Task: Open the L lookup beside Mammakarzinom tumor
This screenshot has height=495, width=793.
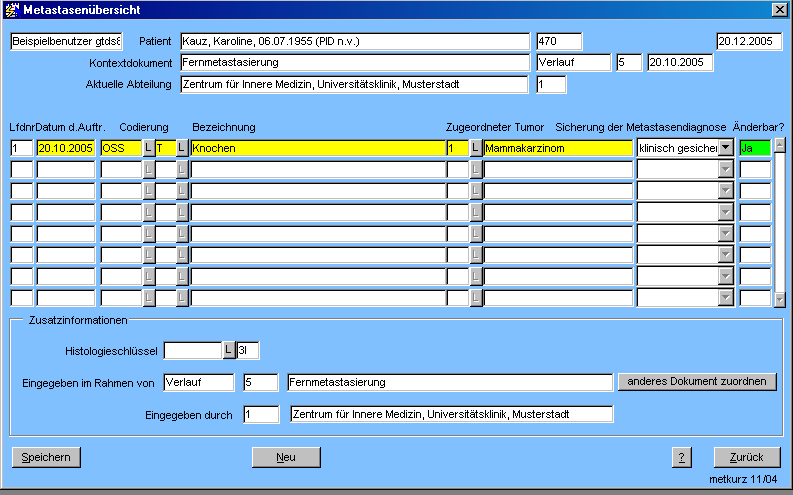Action: click(x=476, y=148)
